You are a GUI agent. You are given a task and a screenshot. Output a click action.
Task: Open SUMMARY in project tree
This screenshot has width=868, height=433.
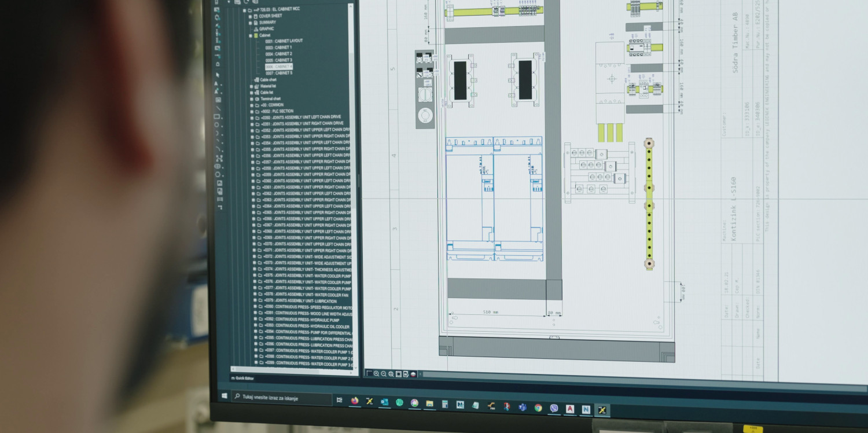tap(267, 23)
